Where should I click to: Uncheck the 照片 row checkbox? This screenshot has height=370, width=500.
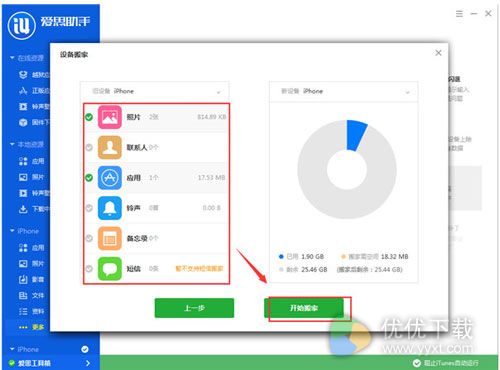click(x=89, y=117)
